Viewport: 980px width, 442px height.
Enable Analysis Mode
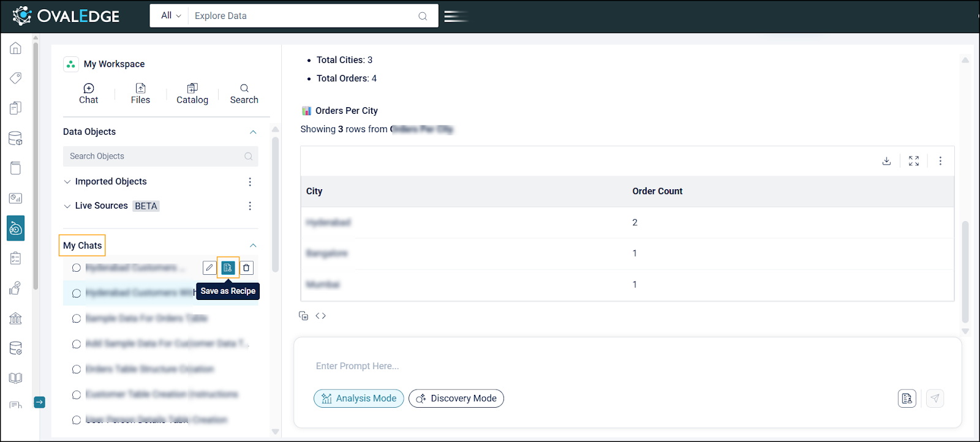359,399
